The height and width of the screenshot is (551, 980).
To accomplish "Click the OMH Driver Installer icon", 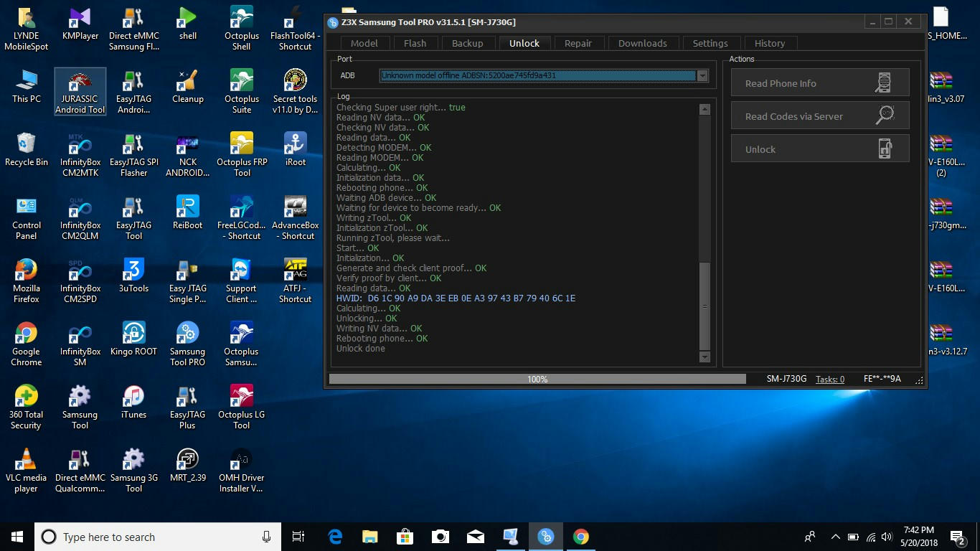I will tap(242, 471).
